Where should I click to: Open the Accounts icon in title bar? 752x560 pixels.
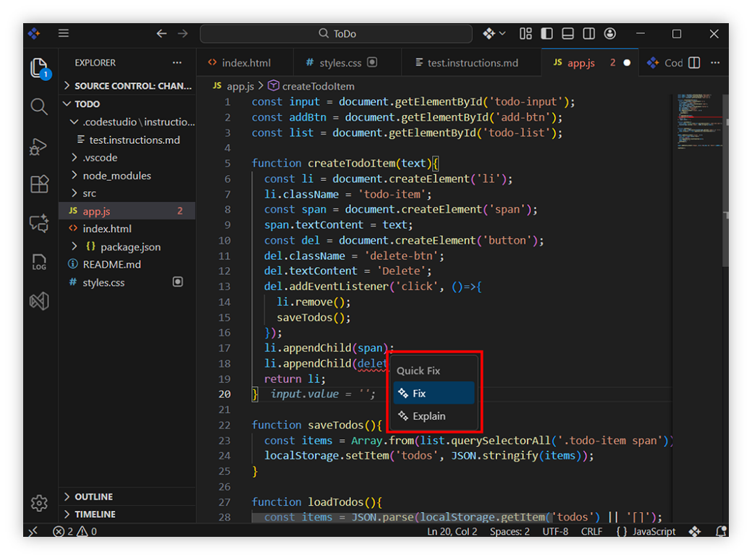coord(610,34)
